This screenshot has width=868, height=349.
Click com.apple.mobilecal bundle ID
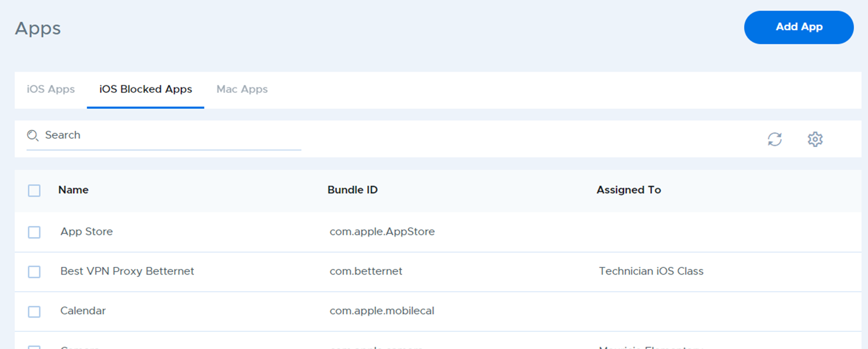[x=382, y=311]
